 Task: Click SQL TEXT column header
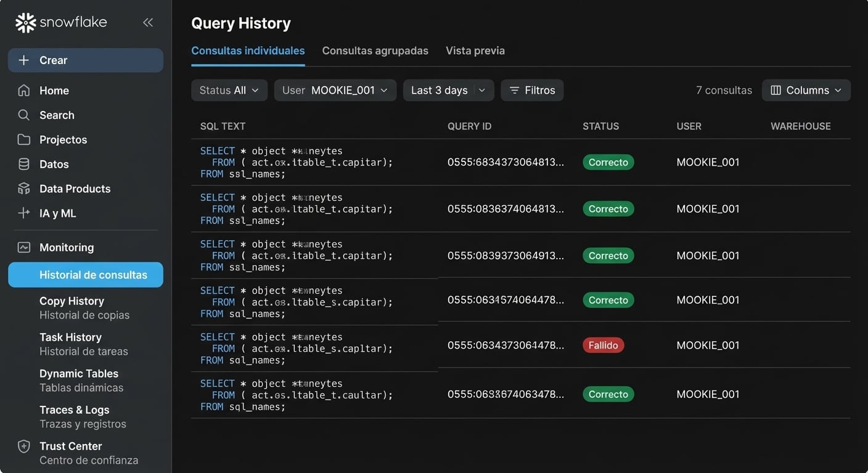point(223,126)
